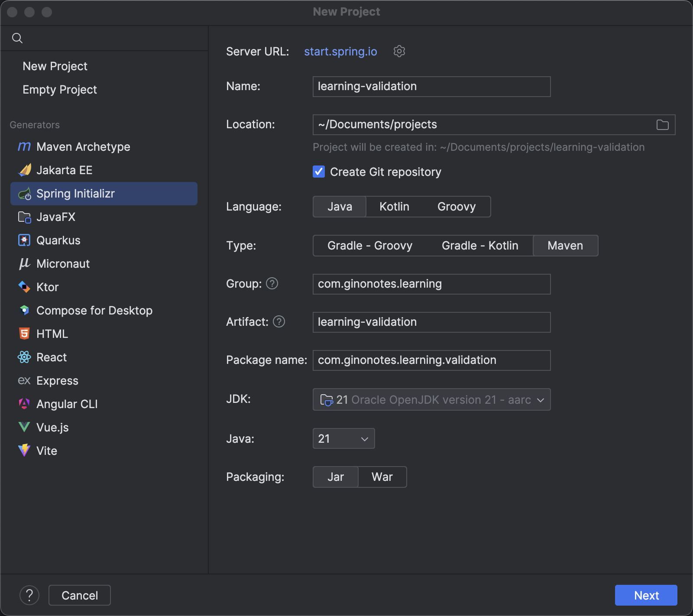Choose Gradle - Groovy build type
693x616 pixels.
370,246
